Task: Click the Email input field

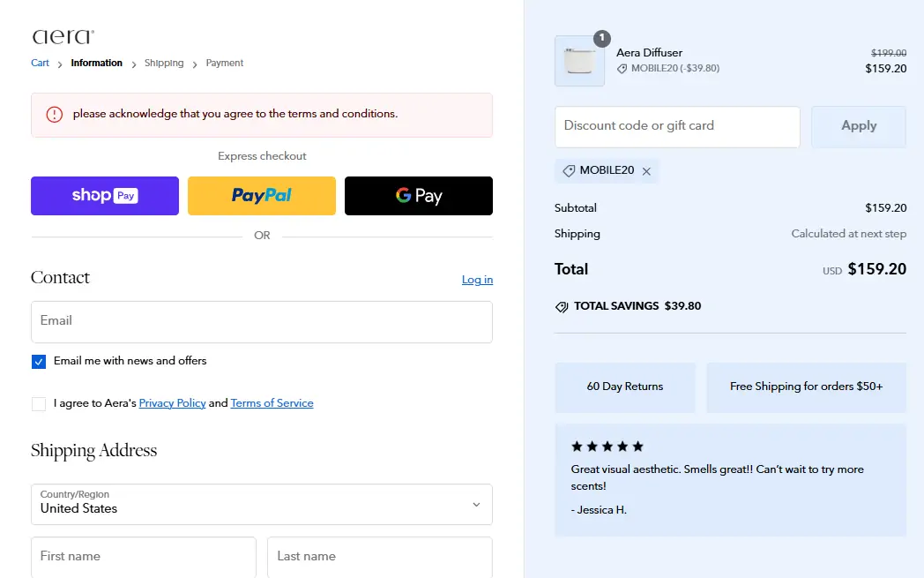Action: tap(262, 321)
